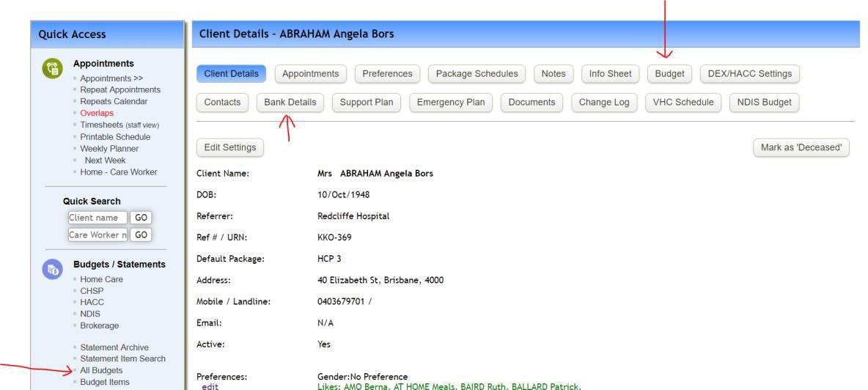Open the Overlaps link in sidebar

pyautogui.click(x=96, y=113)
